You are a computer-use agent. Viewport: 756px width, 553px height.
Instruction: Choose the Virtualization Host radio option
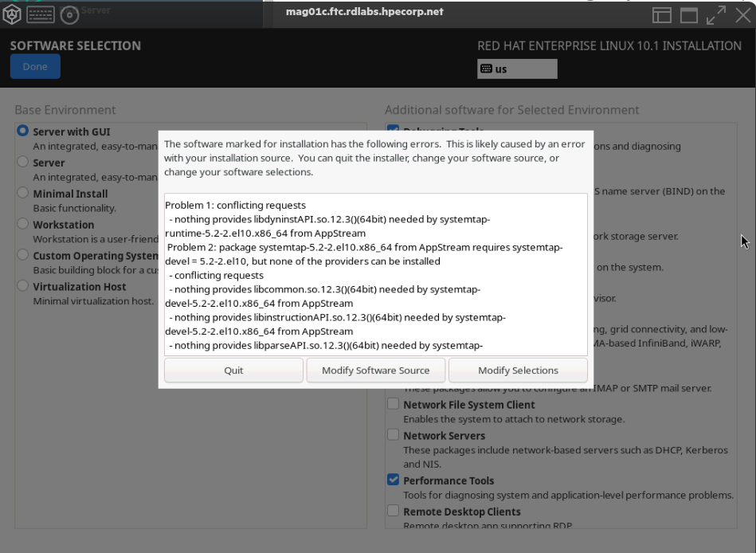click(x=23, y=287)
